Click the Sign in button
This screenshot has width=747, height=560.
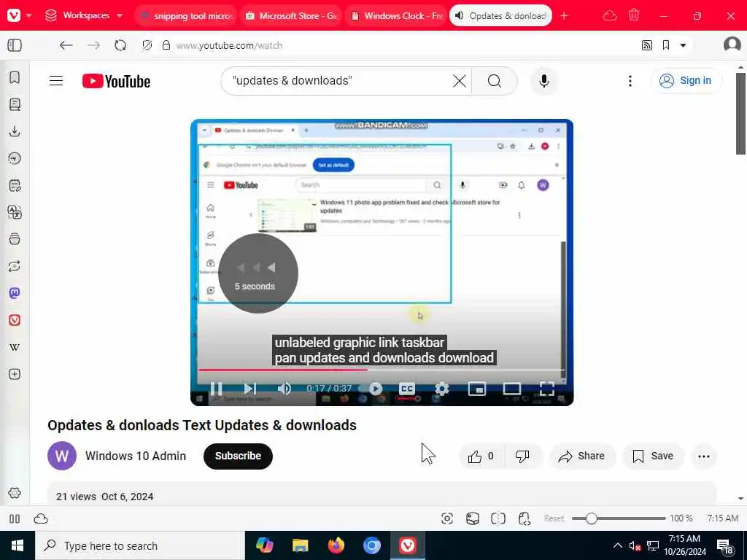[x=686, y=80]
